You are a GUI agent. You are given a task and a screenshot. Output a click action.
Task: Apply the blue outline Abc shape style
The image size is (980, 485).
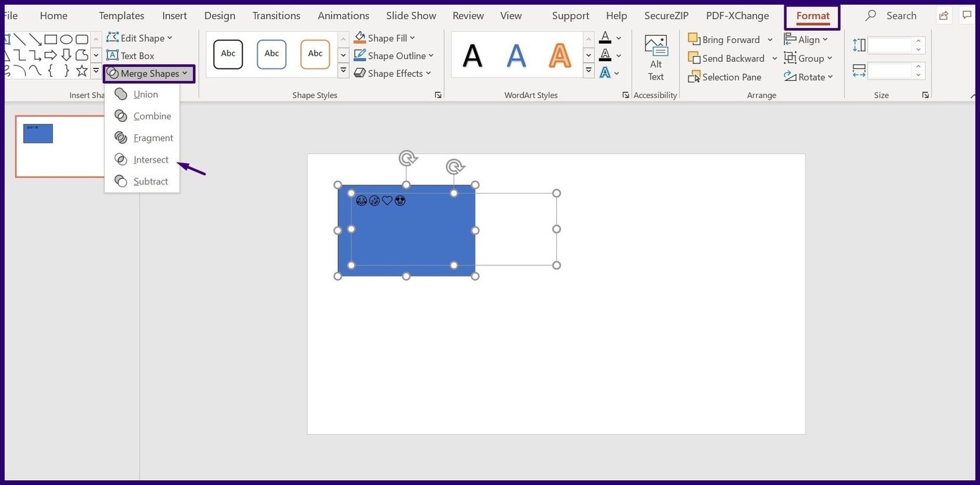pyautogui.click(x=272, y=54)
